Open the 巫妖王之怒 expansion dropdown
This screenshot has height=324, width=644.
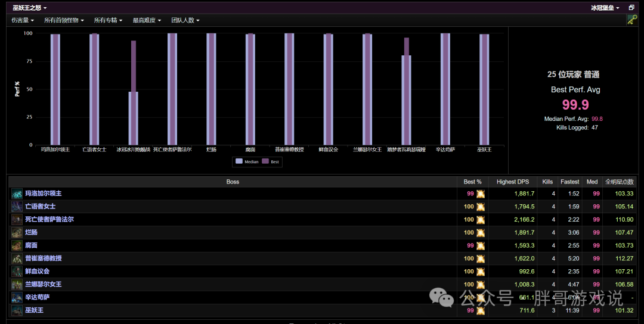(30, 8)
